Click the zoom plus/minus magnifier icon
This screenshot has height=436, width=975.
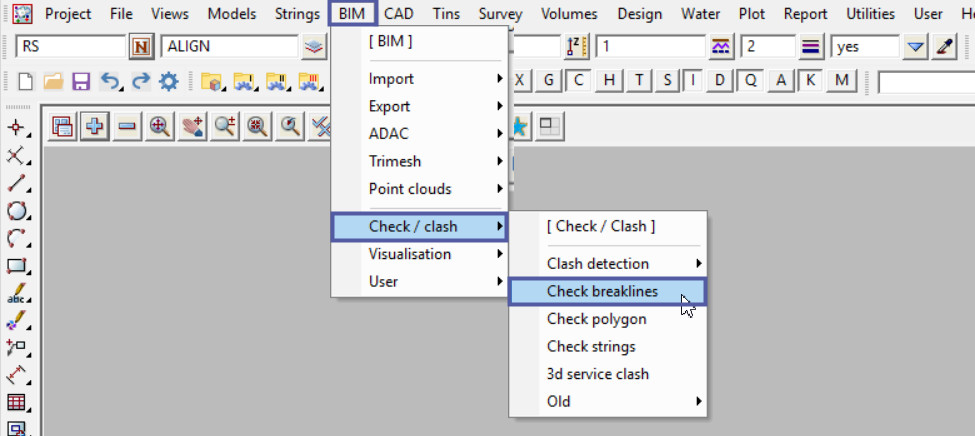[x=224, y=126]
